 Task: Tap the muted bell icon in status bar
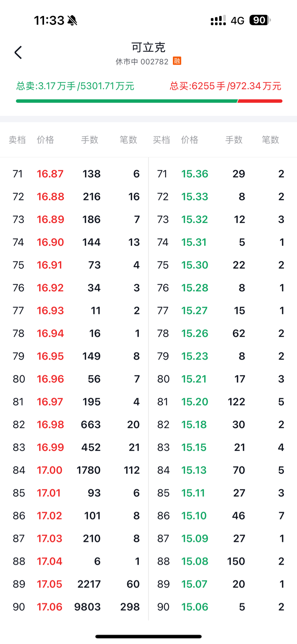72,20
